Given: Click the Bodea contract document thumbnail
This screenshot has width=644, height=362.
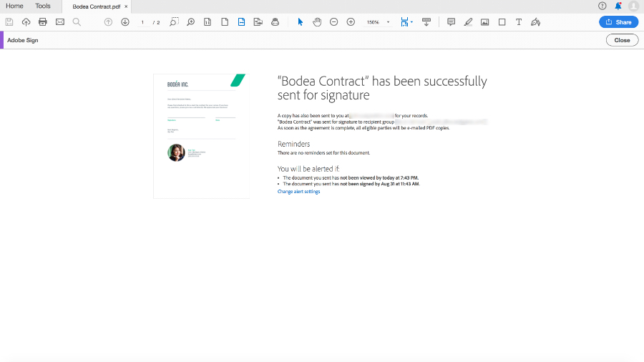Looking at the screenshot, I should pos(201,136).
